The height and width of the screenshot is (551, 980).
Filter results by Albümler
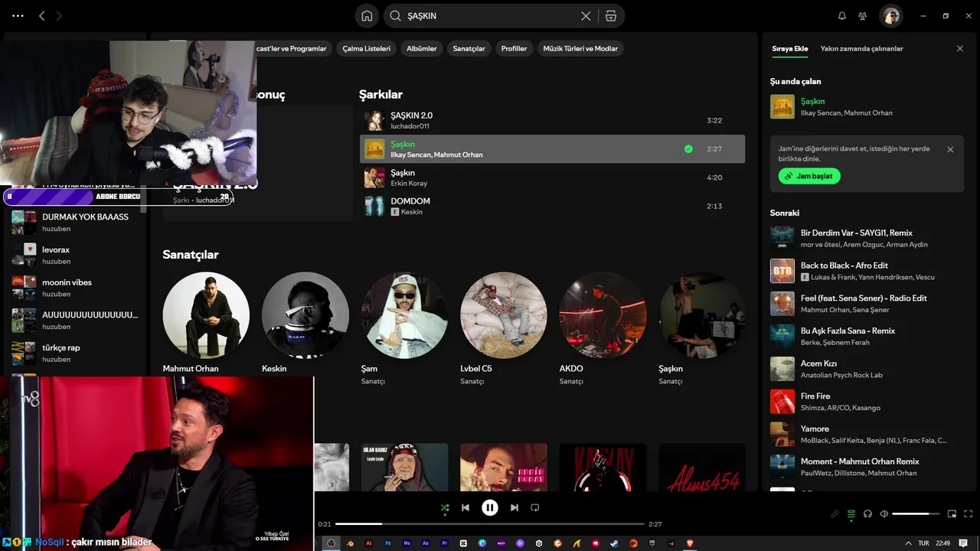(422, 48)
